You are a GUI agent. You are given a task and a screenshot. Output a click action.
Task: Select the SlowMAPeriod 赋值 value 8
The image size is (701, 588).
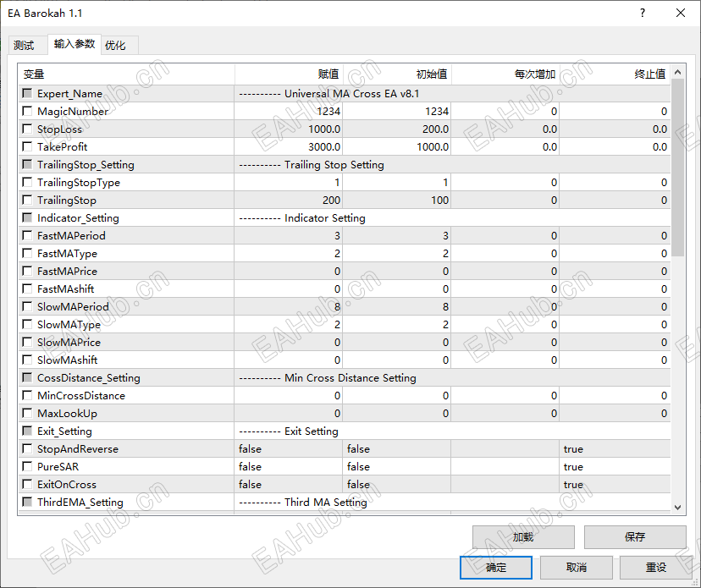tap(289, 306)
